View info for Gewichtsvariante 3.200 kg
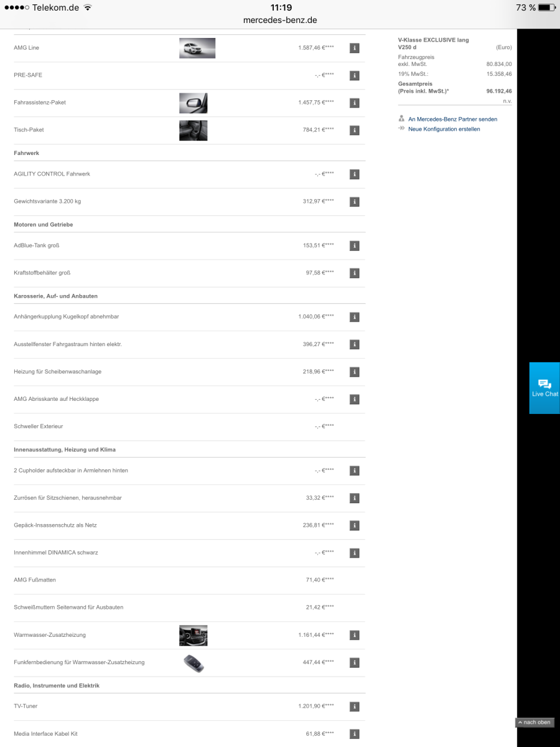The image size is (560, 747). click(354, 202)
